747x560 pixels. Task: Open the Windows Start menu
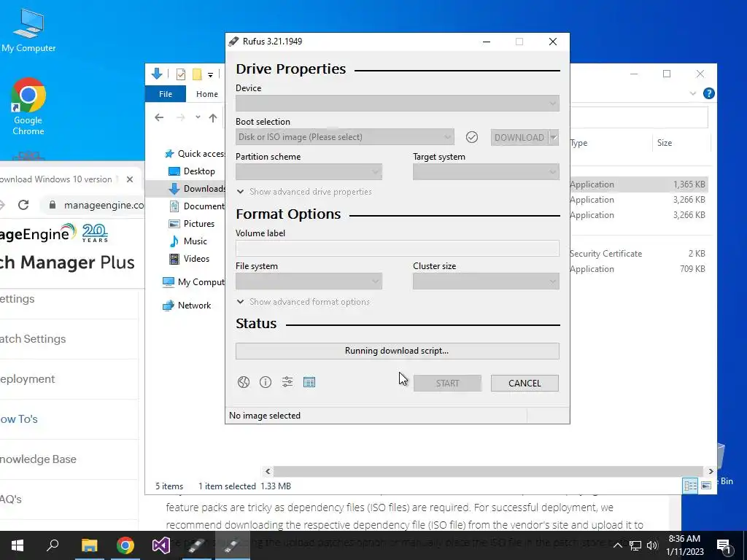point(18,545)
